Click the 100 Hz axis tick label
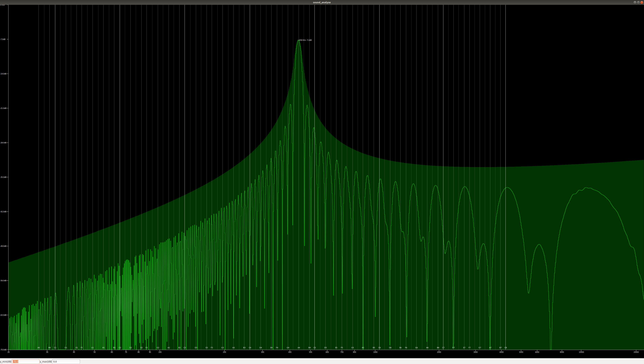Screen dimensions: 644x364 [160, 352]
